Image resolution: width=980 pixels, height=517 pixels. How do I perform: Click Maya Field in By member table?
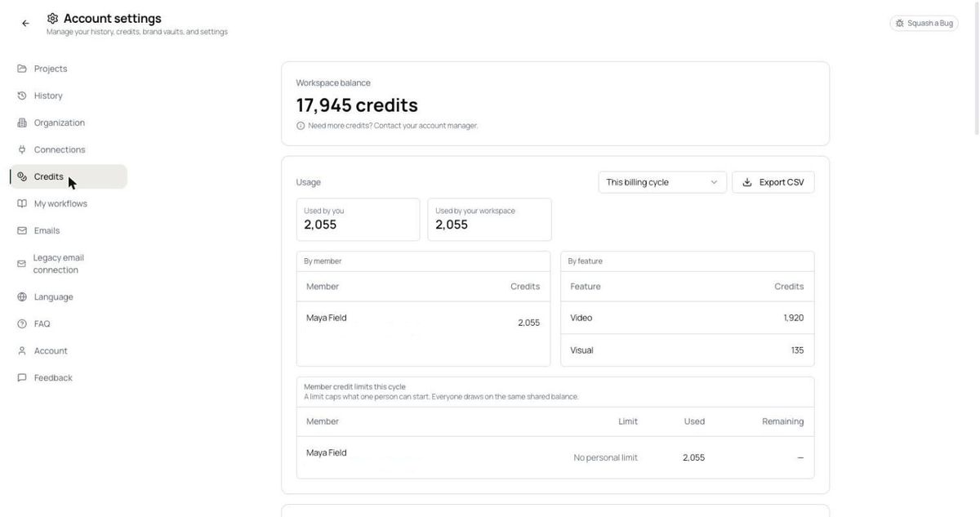tap(327, 318)
